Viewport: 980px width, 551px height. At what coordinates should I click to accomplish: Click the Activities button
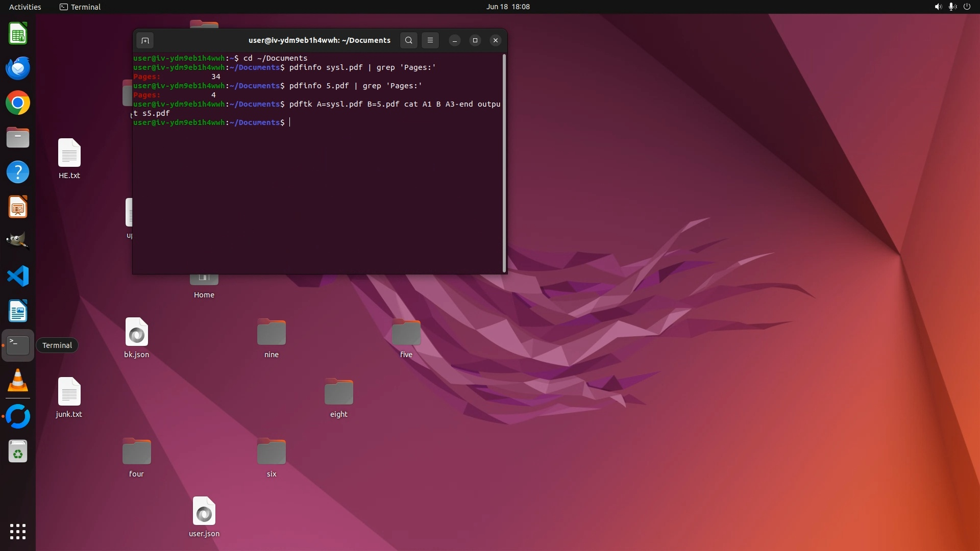click(x=25, y=7)
